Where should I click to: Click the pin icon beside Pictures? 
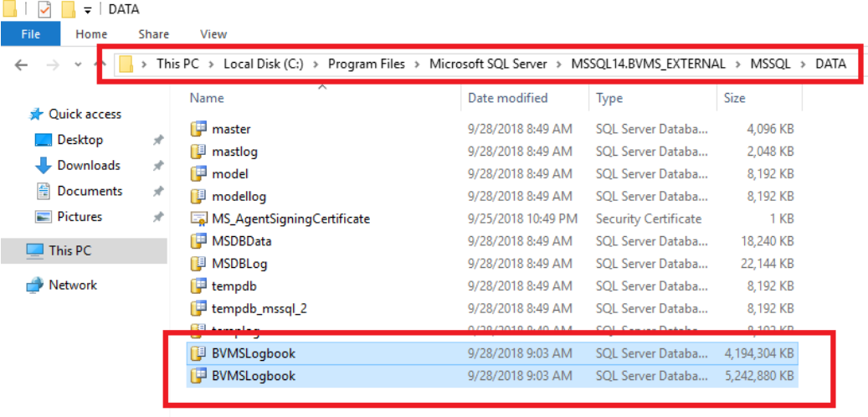point(157,217)
